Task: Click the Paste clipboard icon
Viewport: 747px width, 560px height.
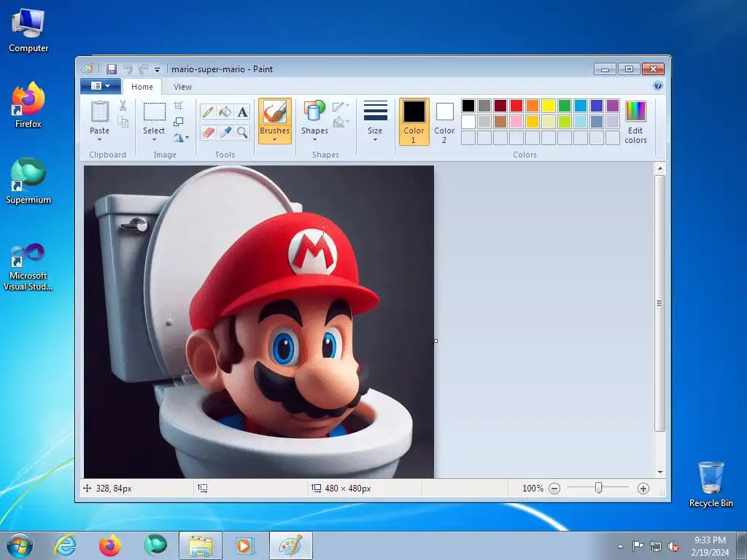Action: click(x=99, y=112)
